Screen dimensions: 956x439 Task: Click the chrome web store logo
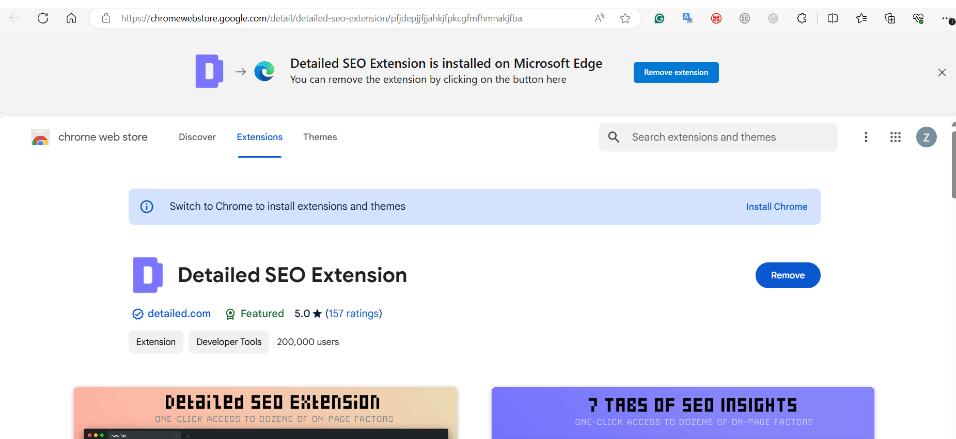pyautogui.click(x=40, y=137)
